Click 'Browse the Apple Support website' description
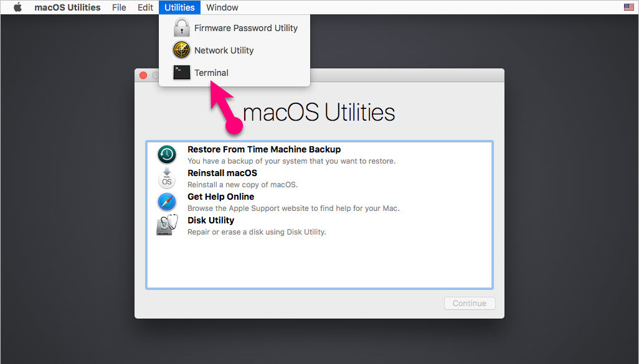The width and height of the screenshot is (639, 364). [x=293, y=208]
